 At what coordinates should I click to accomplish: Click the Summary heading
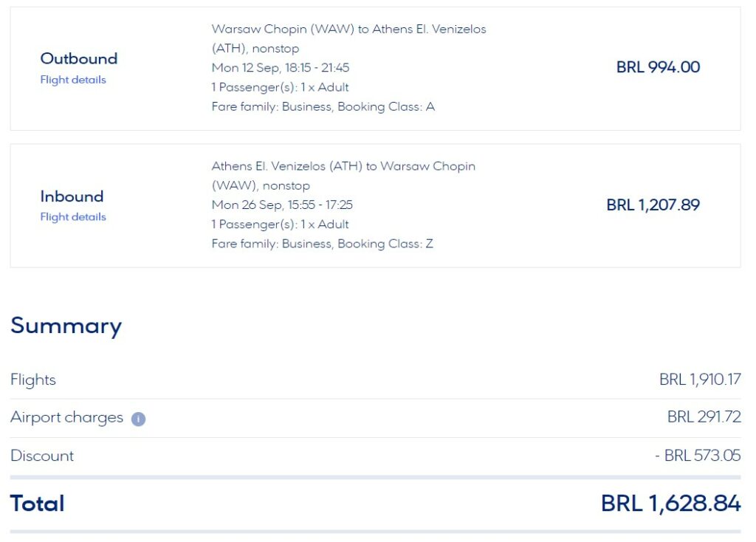[x=66, y=326]
